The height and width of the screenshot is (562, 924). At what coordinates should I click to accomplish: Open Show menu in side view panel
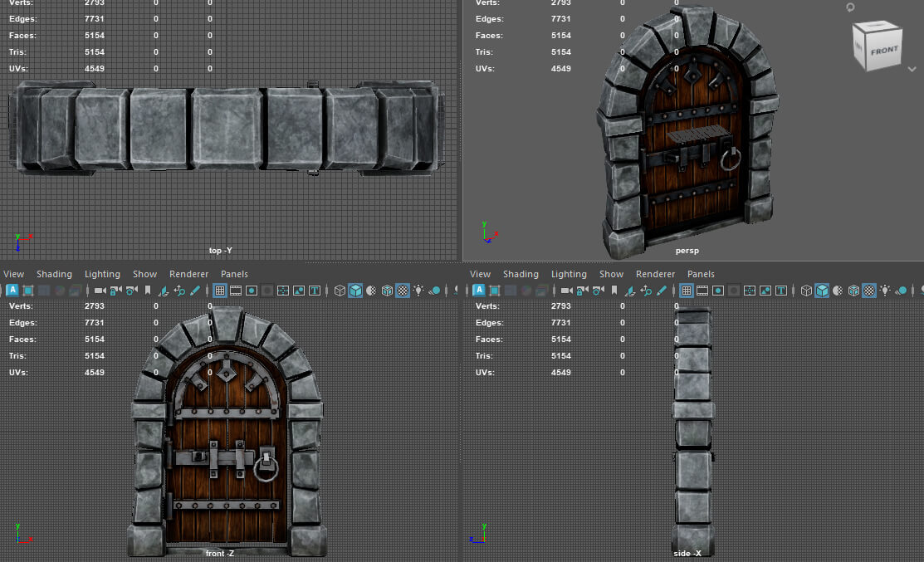(x=611, y=274)
